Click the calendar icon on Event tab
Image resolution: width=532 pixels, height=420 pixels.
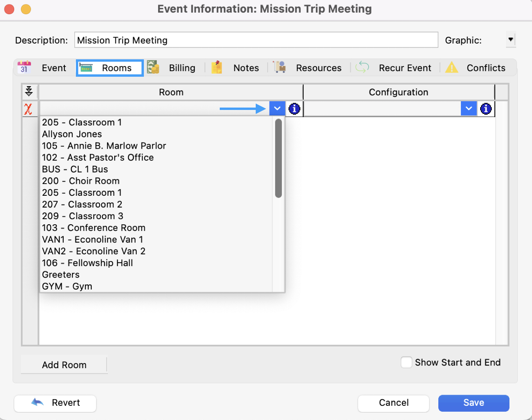pos(24,68)
